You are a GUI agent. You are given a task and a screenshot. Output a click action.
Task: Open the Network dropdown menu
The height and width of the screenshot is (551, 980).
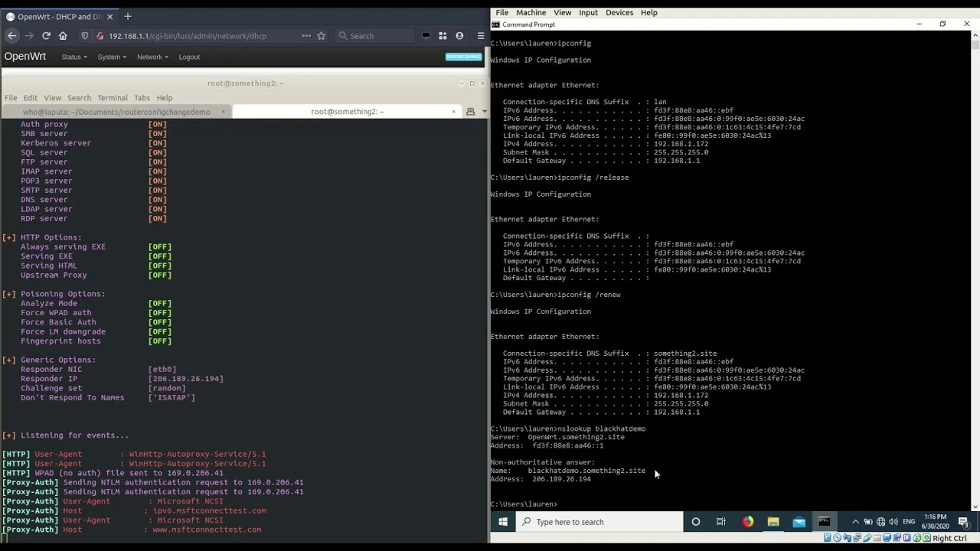point(152,57)
